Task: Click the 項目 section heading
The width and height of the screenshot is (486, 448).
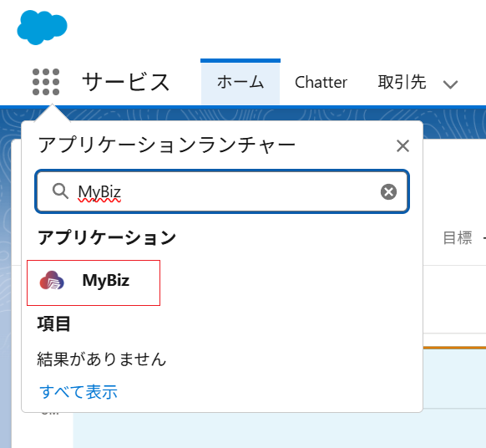Action: tap(54, 324)
